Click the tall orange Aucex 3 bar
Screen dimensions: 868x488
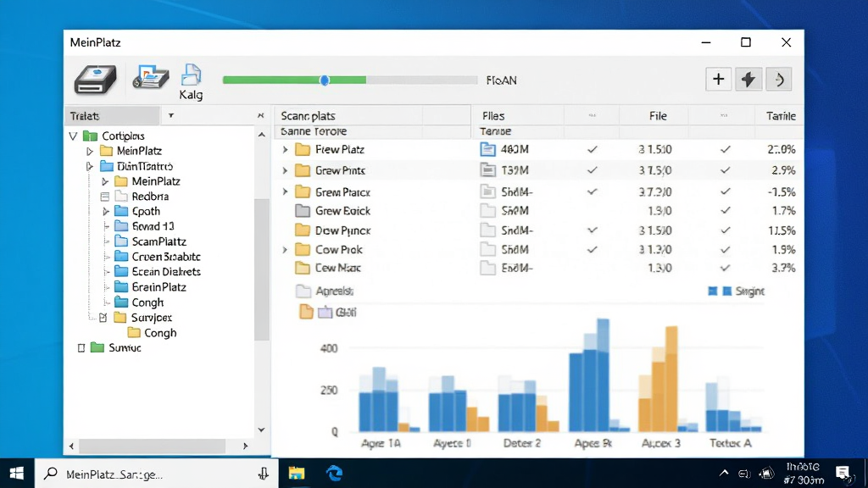(x=671, y=379)
